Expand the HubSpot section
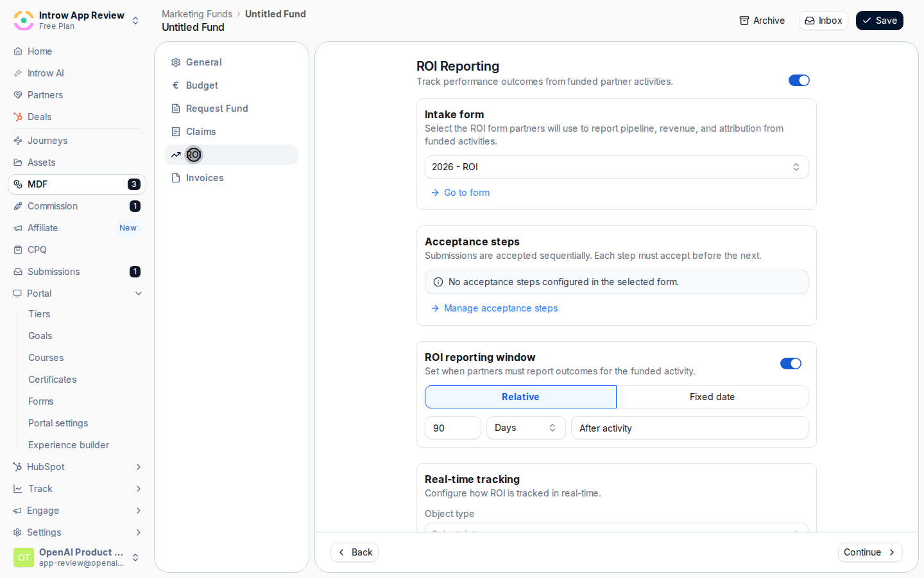Screen dimensions: 924x578 pos(77,467)
